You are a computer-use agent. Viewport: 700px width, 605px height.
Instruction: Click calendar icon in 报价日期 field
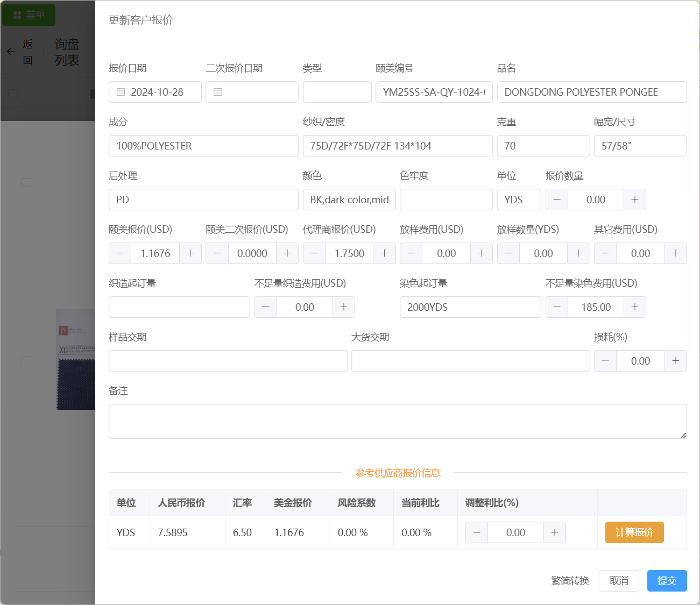[x=121, y=92]
